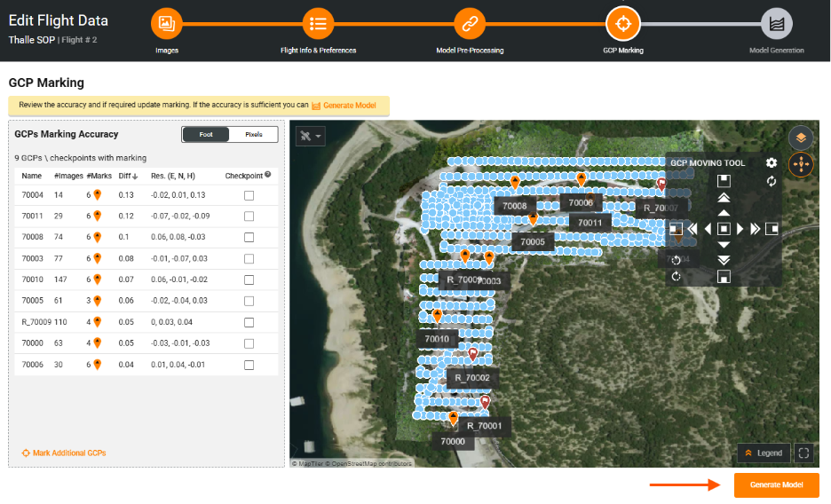Click the center square in moving tool
Viewport: 831px width, 504px height.
pos(724,229)
